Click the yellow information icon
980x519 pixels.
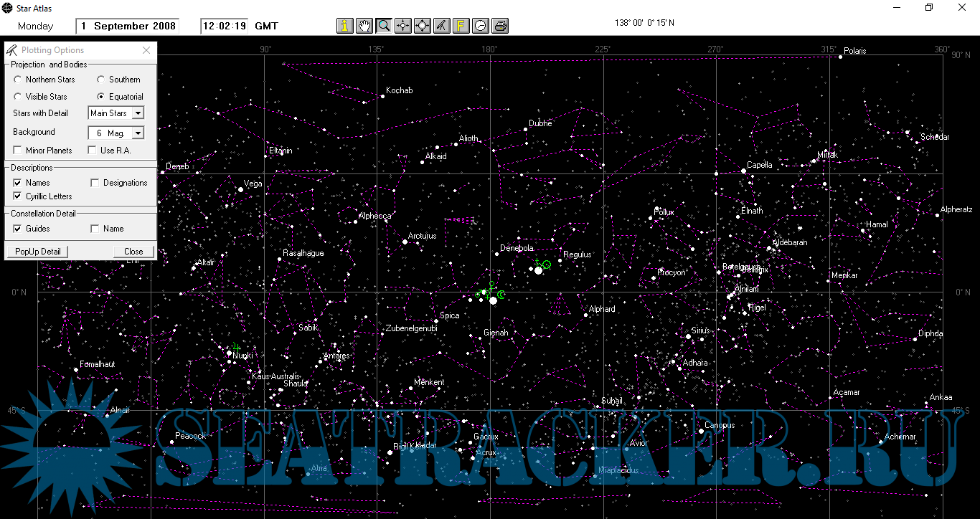tap(345, 26)
